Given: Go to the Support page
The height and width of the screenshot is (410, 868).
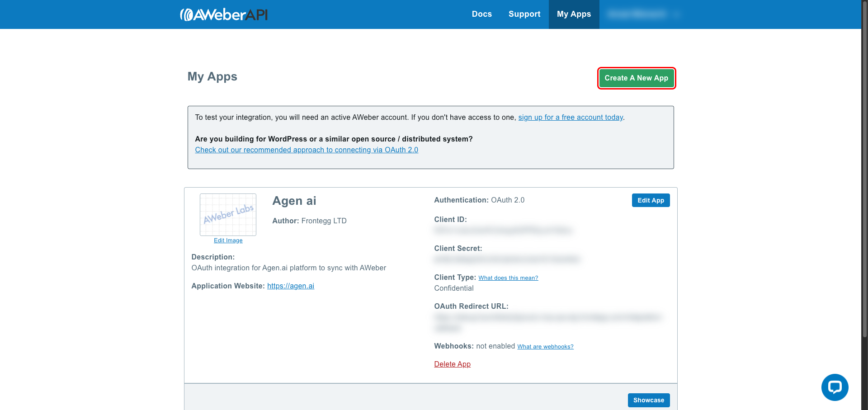Looking at the screenshot, I should click(524, 14).
